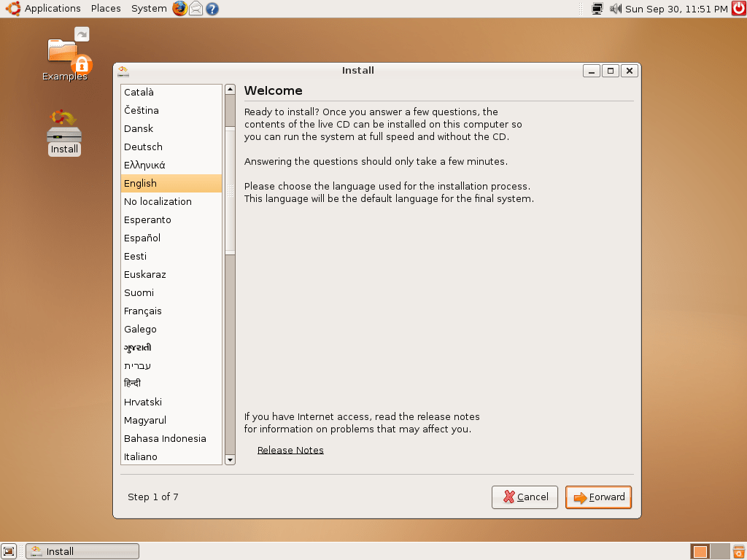Image resolution: width=747 pixels, height=560 pixels.
Task: Maximize the Install window
Action: pos(611,71)
